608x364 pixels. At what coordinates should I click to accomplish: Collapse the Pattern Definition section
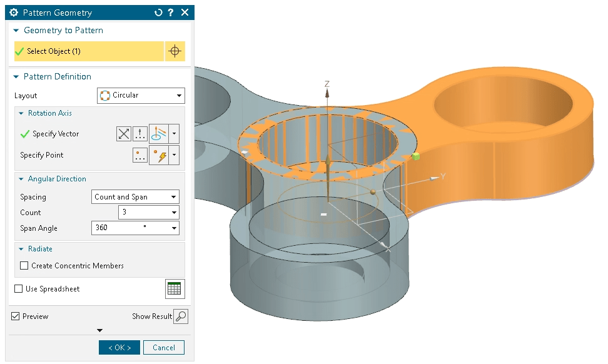16,76
